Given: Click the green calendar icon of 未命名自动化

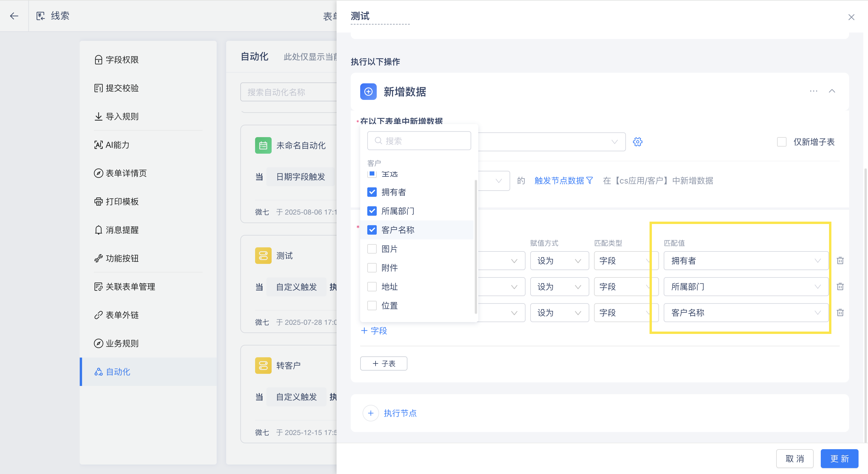Looking at the screenshot, I should pyautogui.click(x=263, y=145).
